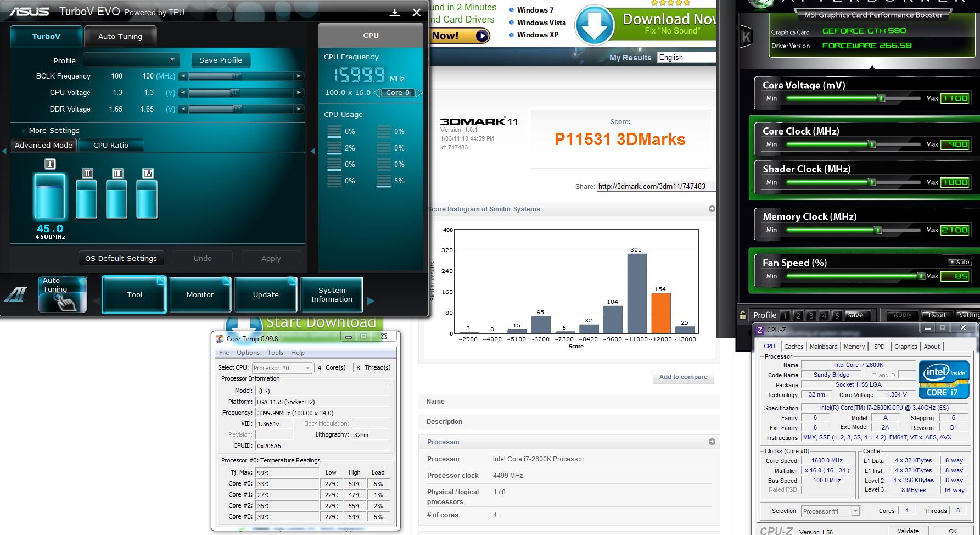980x535 pixels.
Task: Open the Memory tab in CPU-Z
Action: tap(854, 347)
